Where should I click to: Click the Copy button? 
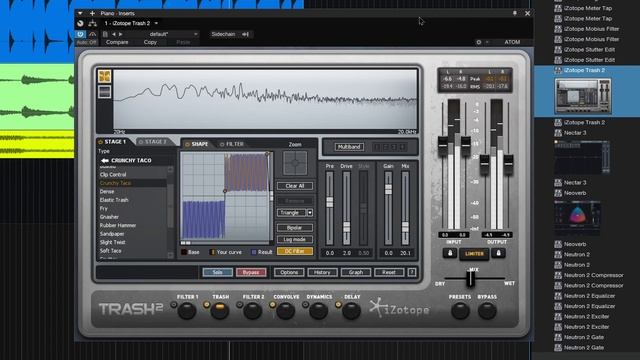click(x=150, y=42)
